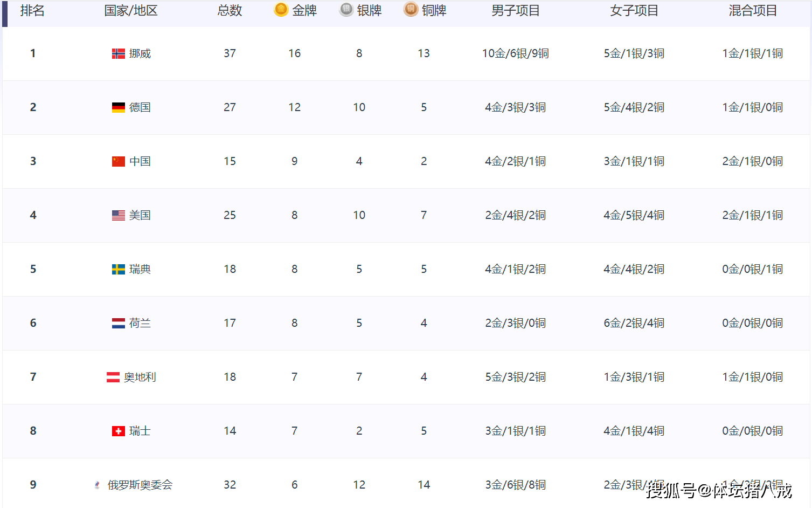Image resolution: width=812 pixels, height=508 pixels.
Task: Click Austria's men's events cell 5金/3银/2铜
Action: [516, 377]
